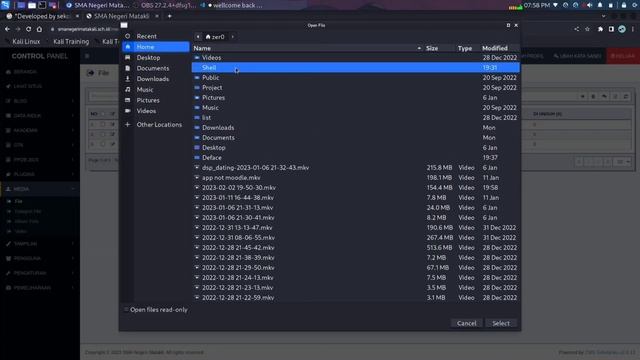Screen dimensions: 640x360
Task: Toggle Open files read-only checkbox
Action: click(126, 310)
